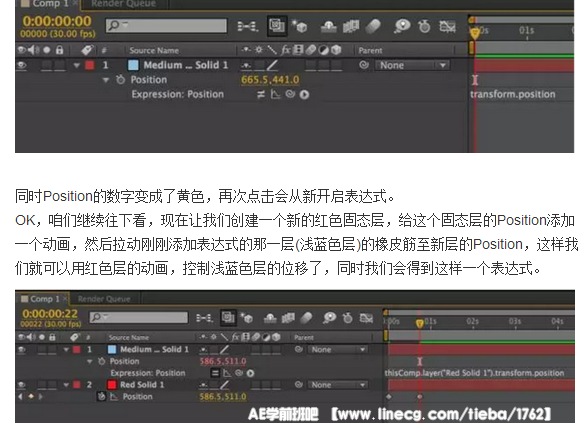Click Parent column header, 0:00:00:00 timeline
This screenshot has width=584, height=431.
pyautogui.click(x=370, y=50)
